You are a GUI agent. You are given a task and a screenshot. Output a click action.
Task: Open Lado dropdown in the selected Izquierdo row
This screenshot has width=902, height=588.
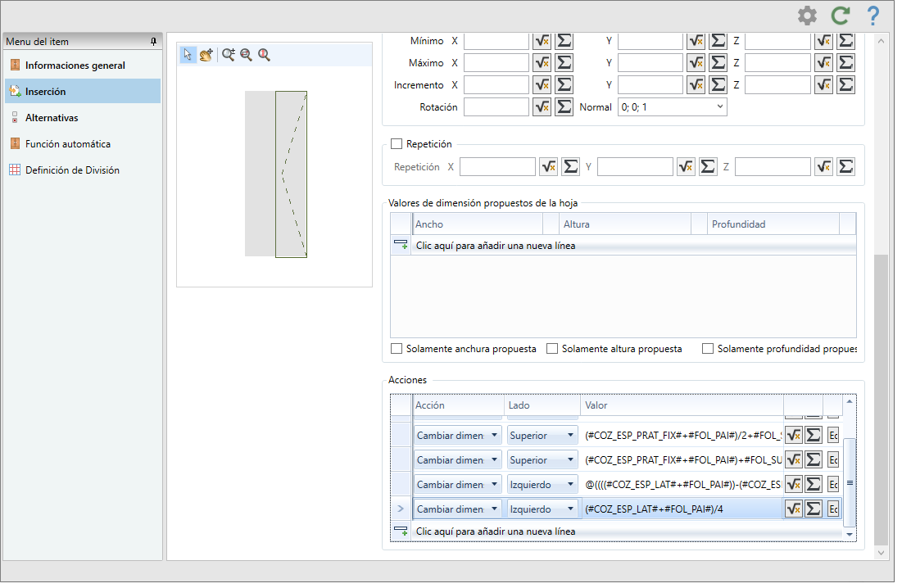pyautogui.click(x=570, y=509)
